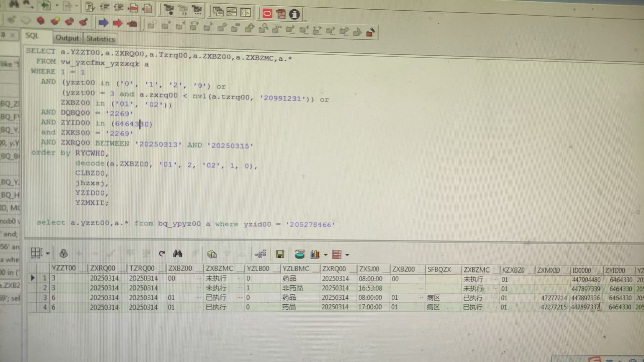Screen dimensions: 644x362
Task: Switch to the Statistics tab
Action: point(100,39)
